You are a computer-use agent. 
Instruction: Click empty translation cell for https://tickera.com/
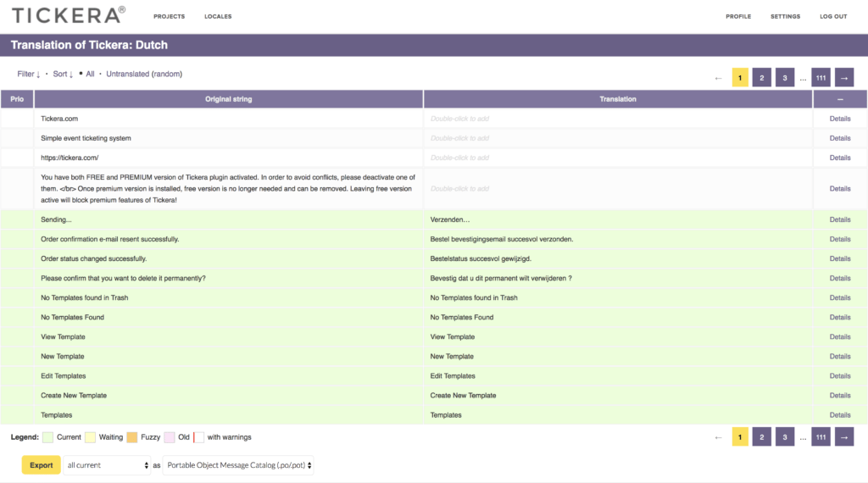[x=618, y=158]
